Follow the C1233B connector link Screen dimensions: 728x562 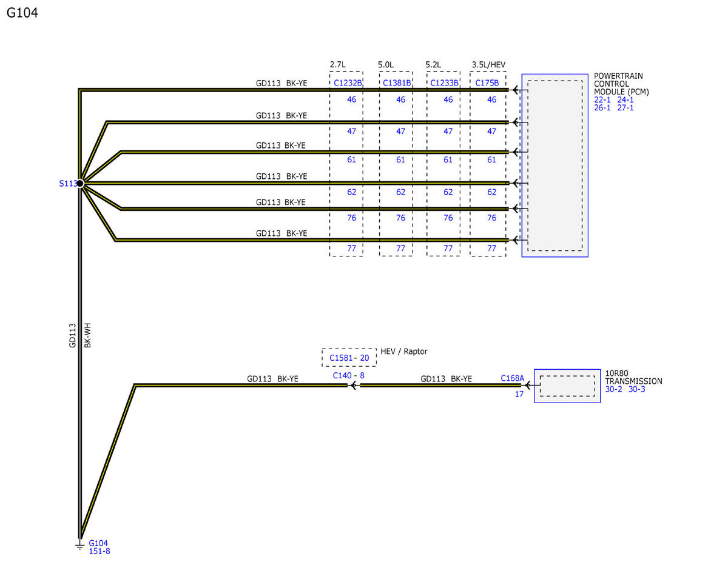[x=445, y=83]
